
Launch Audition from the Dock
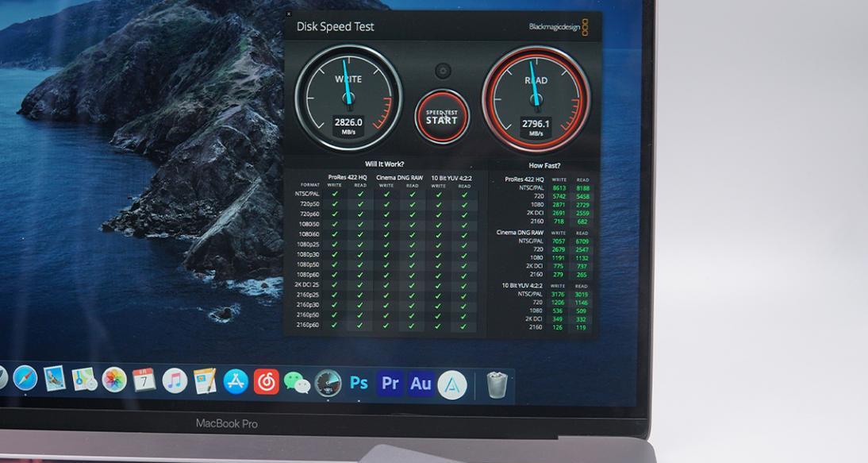point(421,384)
